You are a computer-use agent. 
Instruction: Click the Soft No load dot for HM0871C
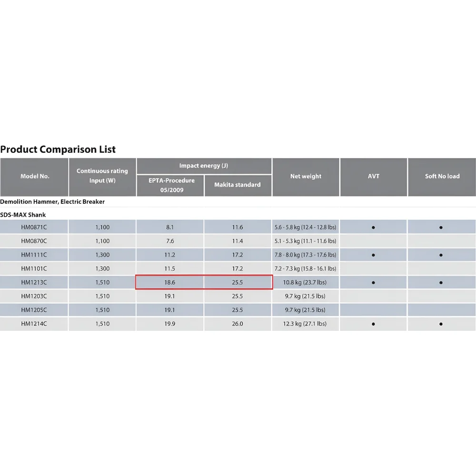[x=441, y=228]
